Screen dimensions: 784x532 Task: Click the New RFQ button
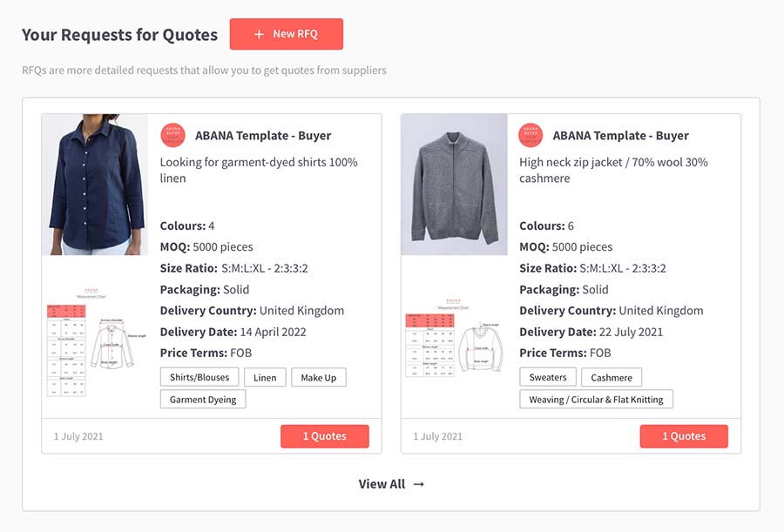coord(287,34)
